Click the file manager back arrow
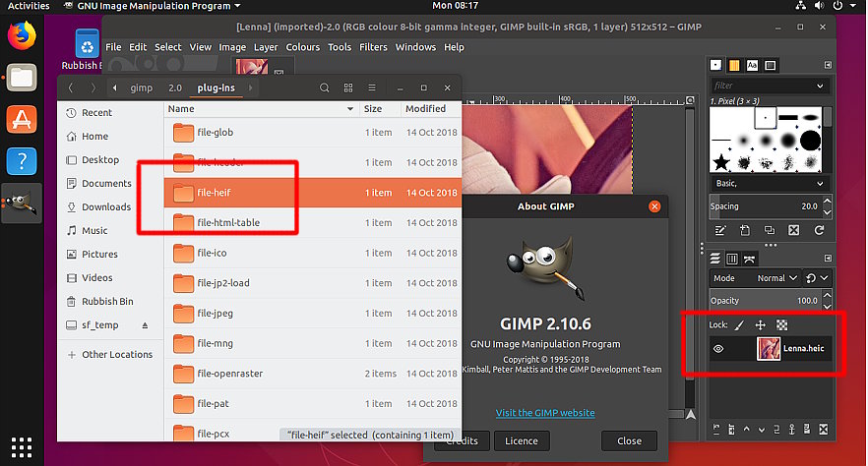Screen dimensions: 868x466 coord(70,87)
